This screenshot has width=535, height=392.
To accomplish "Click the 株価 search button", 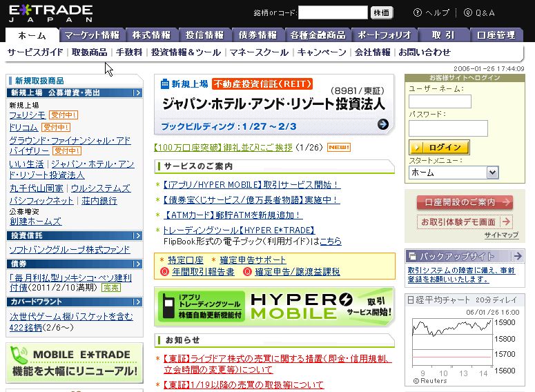I will pyautogui.click(x=382, y=12).
